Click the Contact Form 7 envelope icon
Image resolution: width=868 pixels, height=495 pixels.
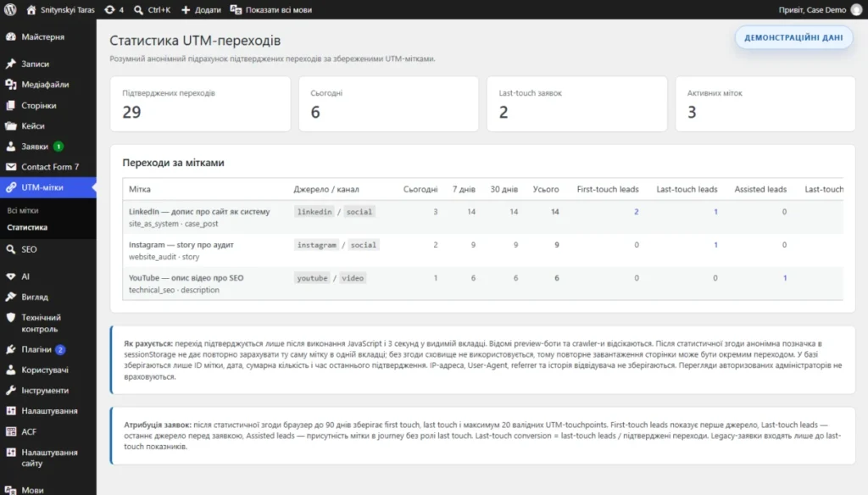10,167
